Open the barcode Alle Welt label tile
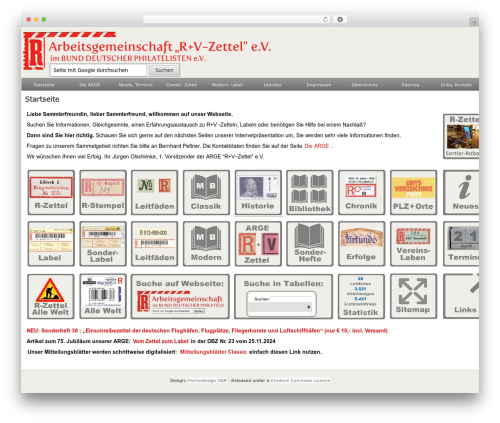Image resolution: width=500 pixels, height=423 pixels. 103,296
